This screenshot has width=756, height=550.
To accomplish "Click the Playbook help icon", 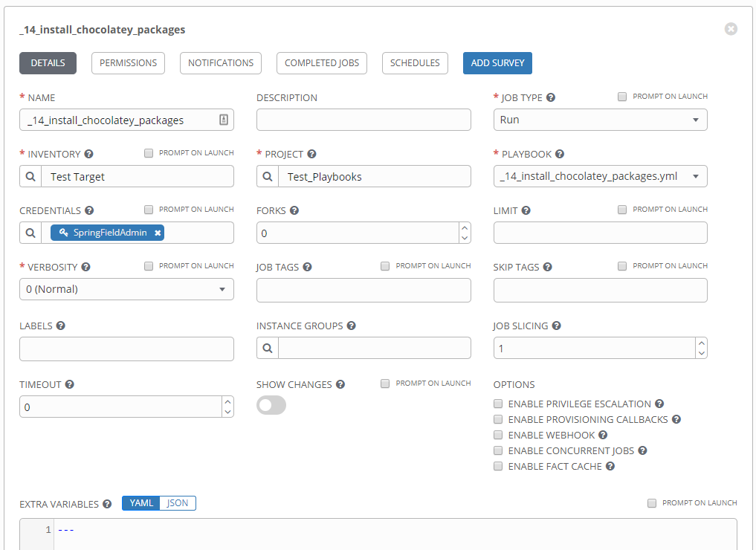I will coord(559,154).
